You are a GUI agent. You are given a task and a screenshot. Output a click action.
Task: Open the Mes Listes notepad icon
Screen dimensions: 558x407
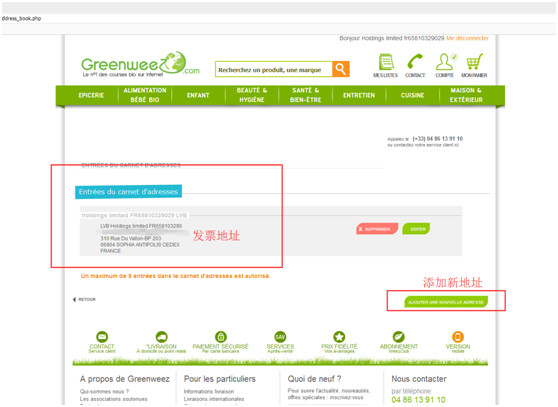click(386, 62)
